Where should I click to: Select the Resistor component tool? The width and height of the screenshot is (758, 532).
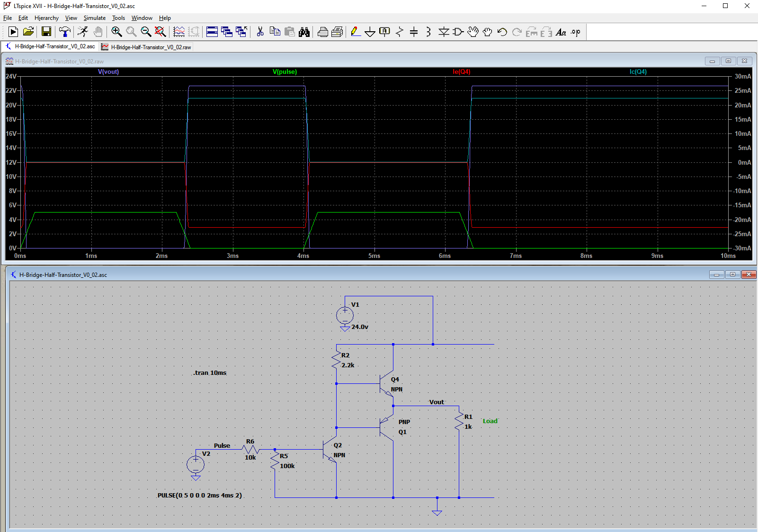(399, 32)
